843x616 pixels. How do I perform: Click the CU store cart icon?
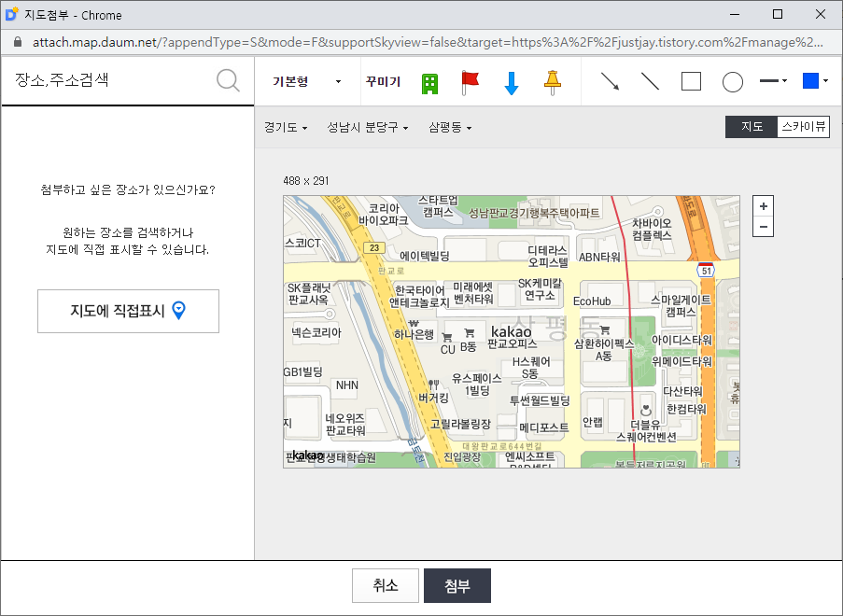coord(447,338)
